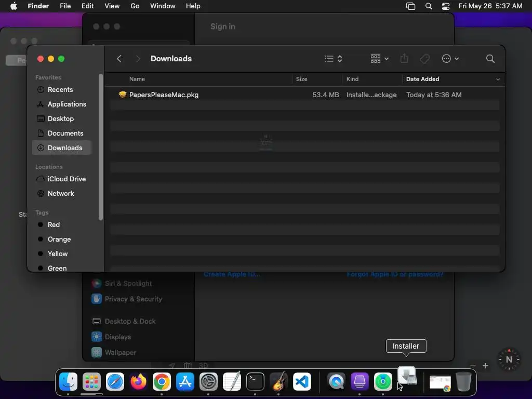532x399 pixels.
Task: Open QuickTime Player from the Dock
Action: [x=336, y=381]
